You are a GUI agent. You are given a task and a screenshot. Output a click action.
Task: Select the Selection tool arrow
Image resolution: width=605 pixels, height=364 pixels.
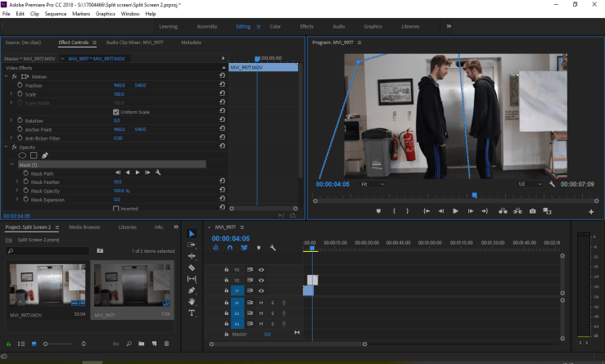pos(192,234)
